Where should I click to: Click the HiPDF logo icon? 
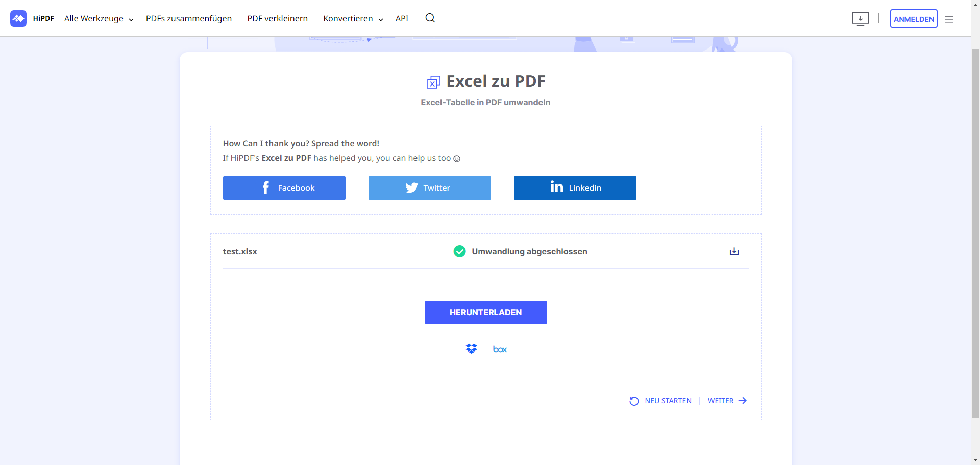coord(18,18)
